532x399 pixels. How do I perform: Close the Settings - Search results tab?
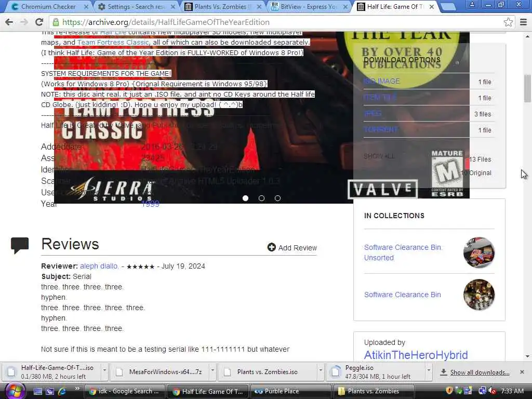coord(173,7)
